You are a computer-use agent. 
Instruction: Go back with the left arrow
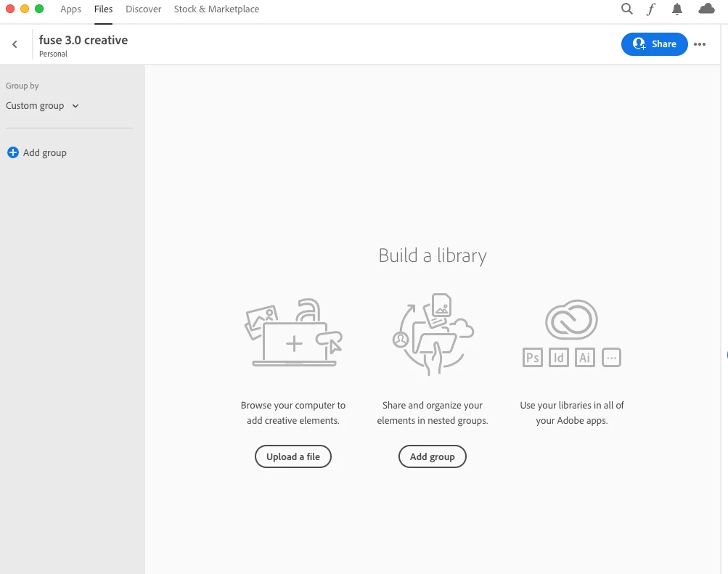[x=15, y=44]
